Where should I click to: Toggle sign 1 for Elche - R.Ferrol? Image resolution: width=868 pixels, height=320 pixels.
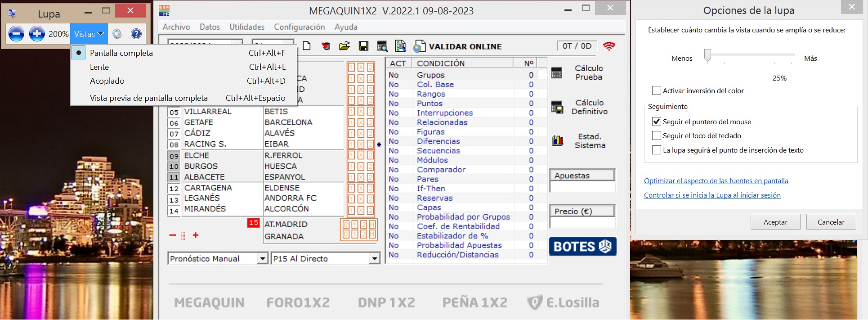[x=351, y=155]
